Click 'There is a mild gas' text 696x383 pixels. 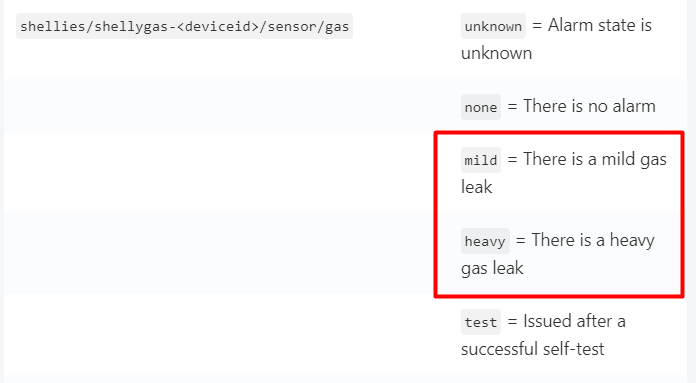(x=595, y=159)
